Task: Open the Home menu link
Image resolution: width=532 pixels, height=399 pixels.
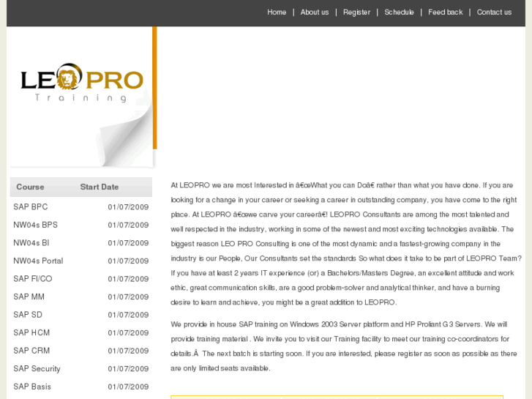Action: pyautogui.click(x=277, y=12)
